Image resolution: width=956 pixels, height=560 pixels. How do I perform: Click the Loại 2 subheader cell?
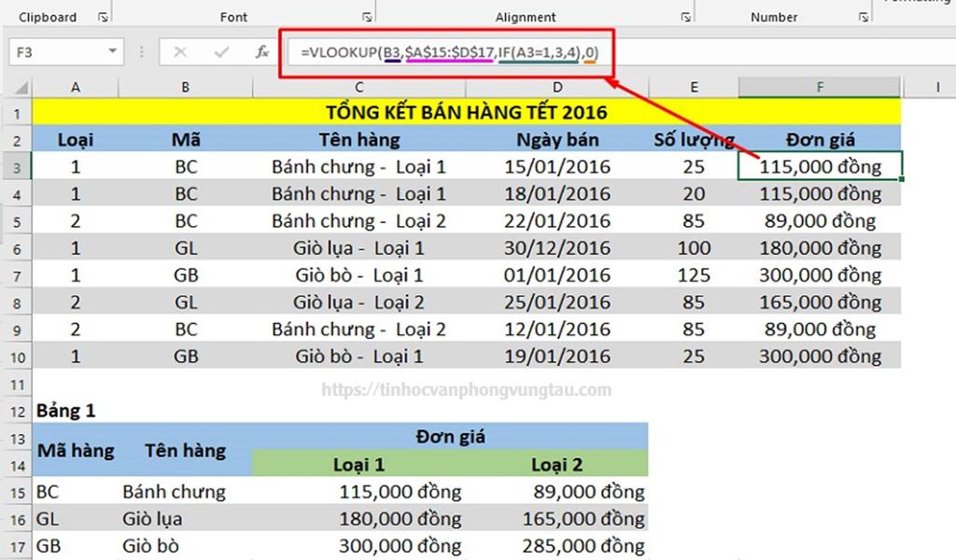point(557,464)
